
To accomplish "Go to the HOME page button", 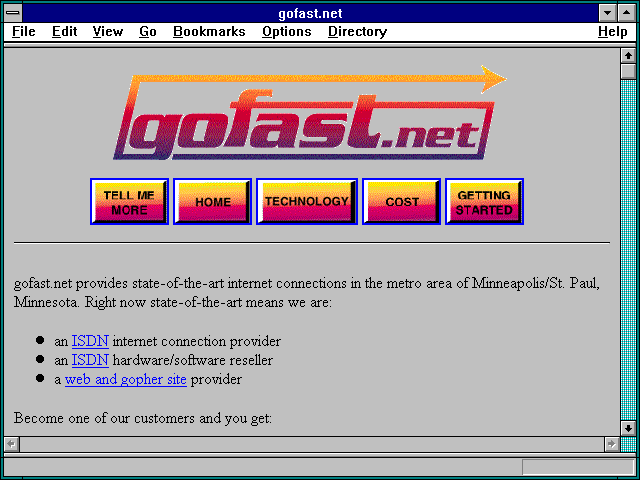I will pyautogui.click(x=212, y=202).
